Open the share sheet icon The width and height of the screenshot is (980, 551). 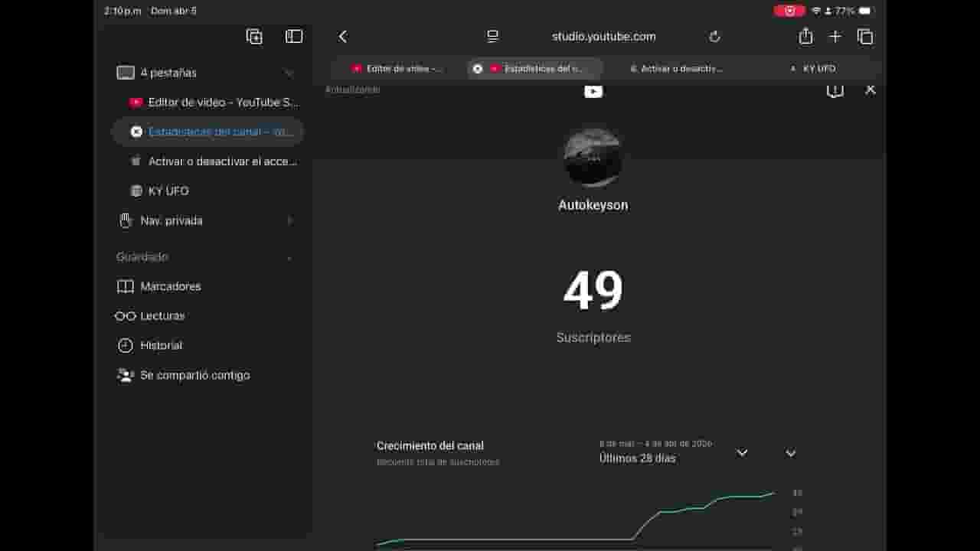805,36
